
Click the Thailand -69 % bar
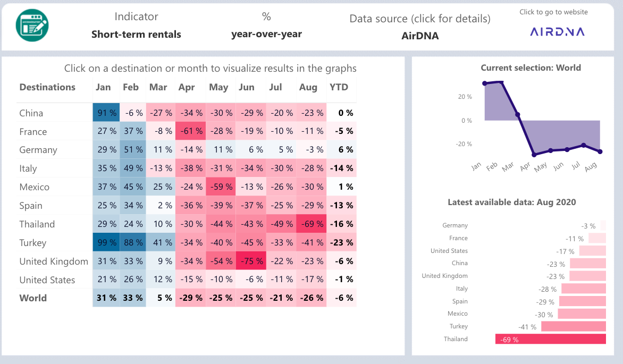click(x=550, y=339)
